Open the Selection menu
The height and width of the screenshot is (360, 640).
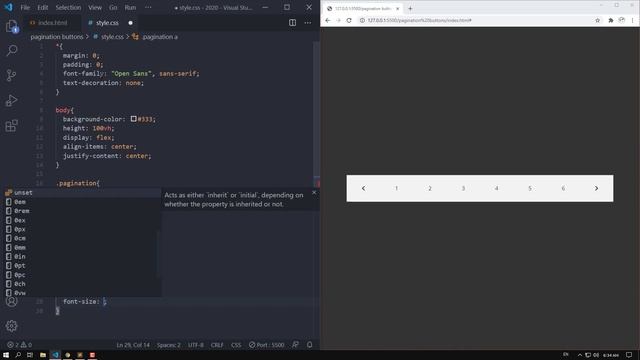click(x=68, y=8)
